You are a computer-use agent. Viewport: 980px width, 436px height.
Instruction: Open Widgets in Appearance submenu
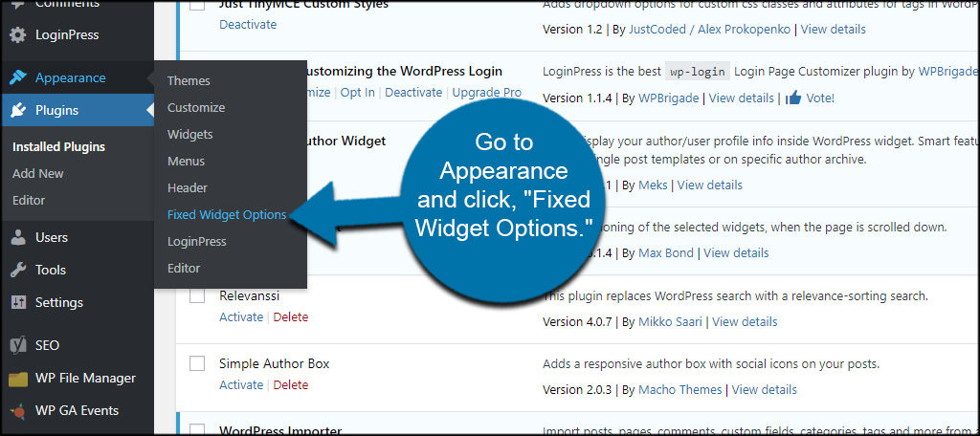190,134
